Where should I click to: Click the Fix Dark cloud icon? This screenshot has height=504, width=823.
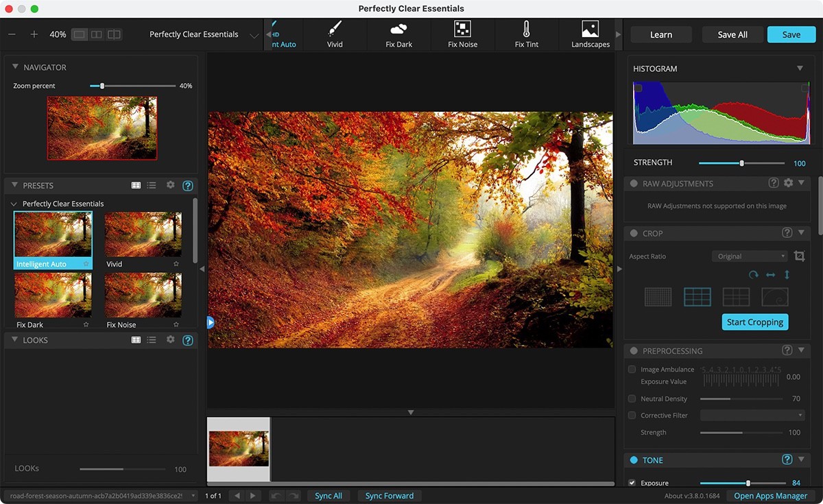[x=398, y=29]
